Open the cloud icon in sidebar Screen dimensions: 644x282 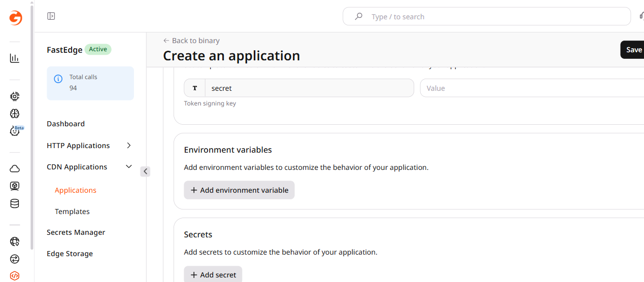(x=15, y=169)
